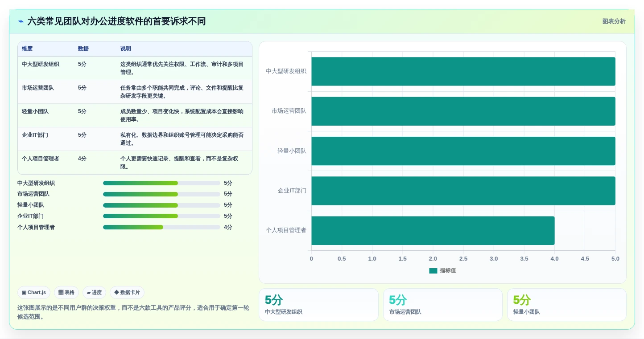Image resolution: width=644 pixels, height=339 pixels.
Task: Click the x-axis tick label 5.0
Action: point(615,259)
